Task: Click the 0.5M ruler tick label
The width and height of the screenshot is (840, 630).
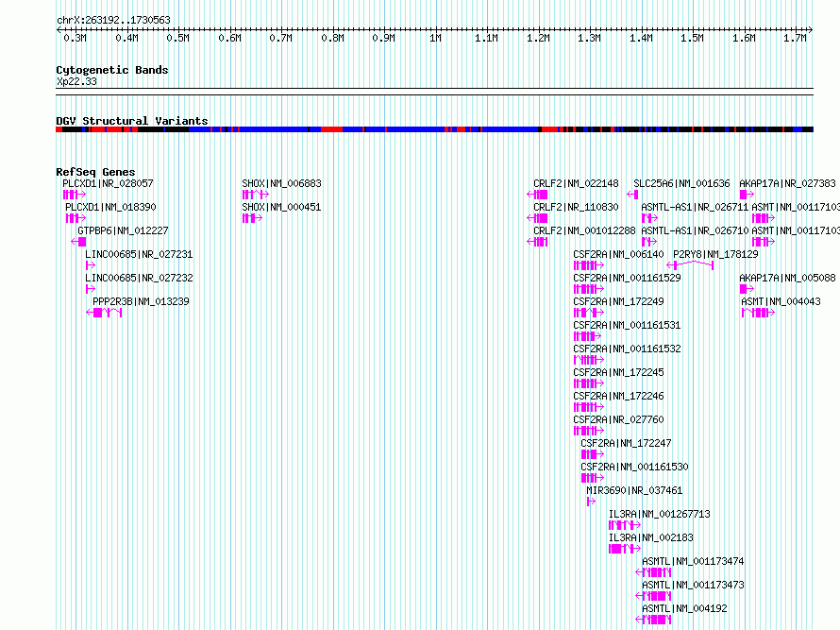Action: pos(177,38)
